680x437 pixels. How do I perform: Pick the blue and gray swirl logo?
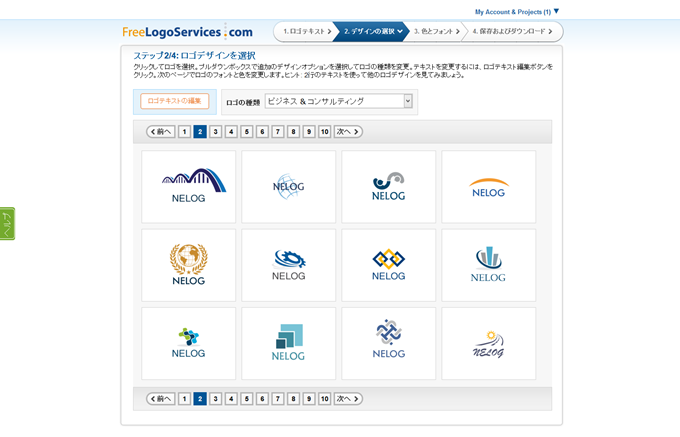pyautogui.click(x=389, y=187)
